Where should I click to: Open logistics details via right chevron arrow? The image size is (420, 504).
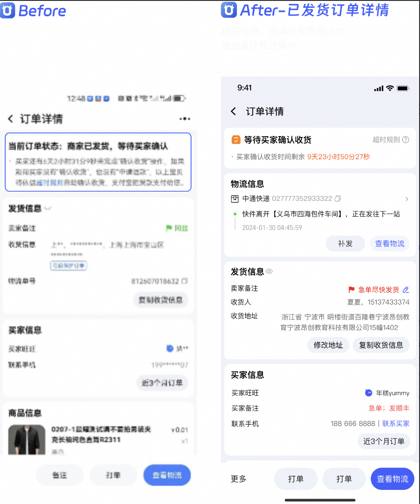(407, 199)
